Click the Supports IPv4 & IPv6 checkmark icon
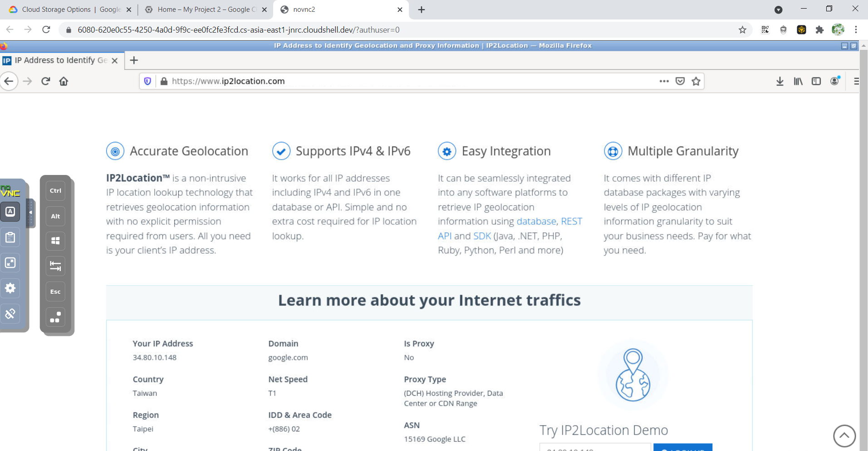Image resolution: width=868 pixels, height=451 pixels. [x=281, y=151]
